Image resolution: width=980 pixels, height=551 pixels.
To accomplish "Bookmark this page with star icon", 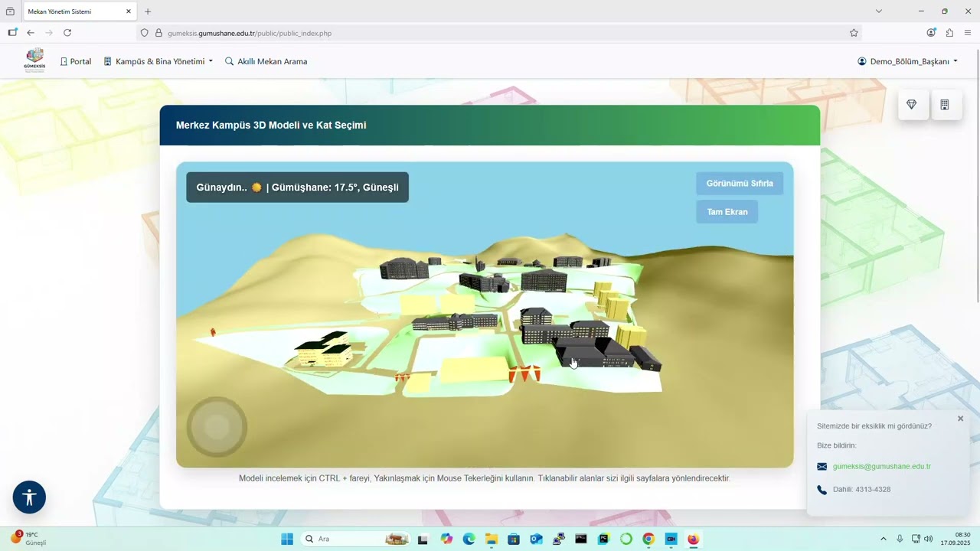I will pos(854,33).
